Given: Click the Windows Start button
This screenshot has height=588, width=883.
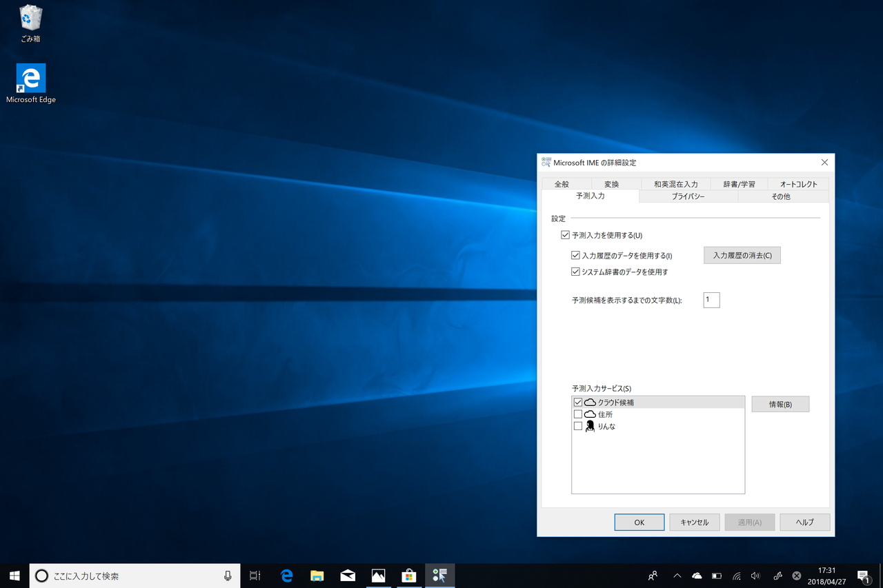Looking at the screenshot, I should coord(14,576).
